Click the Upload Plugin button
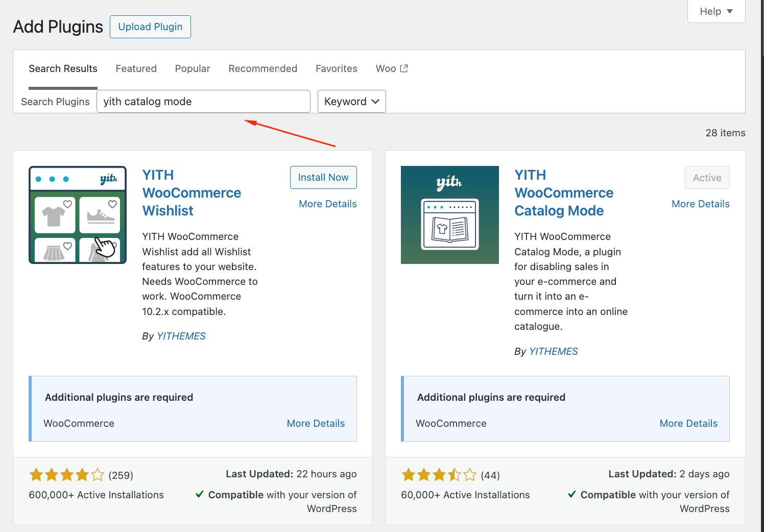This screenshot has height=532, width=764. click(150, 27)
